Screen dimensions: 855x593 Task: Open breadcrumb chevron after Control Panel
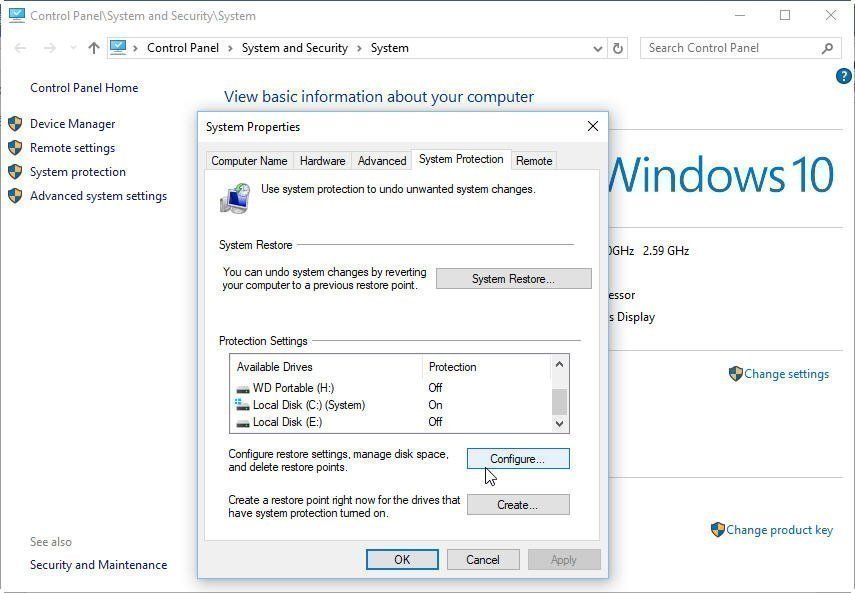click(x=230, y=49)
